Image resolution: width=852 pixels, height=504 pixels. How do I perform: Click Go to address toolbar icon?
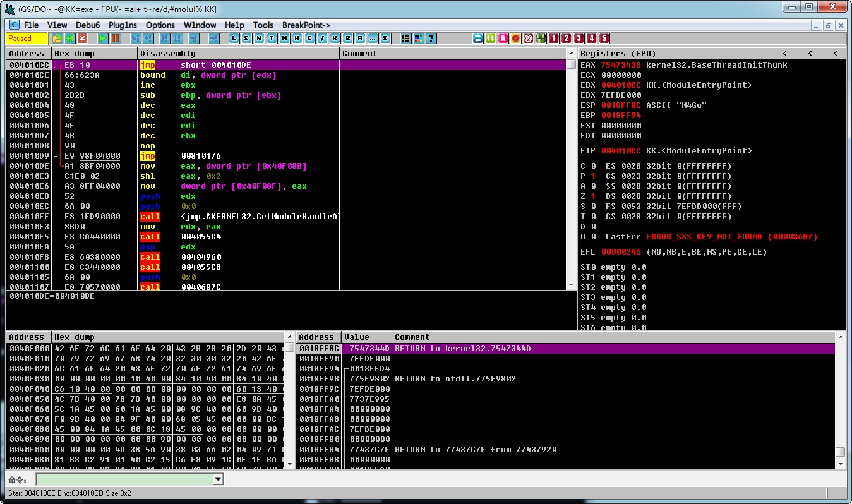(213, 39)
